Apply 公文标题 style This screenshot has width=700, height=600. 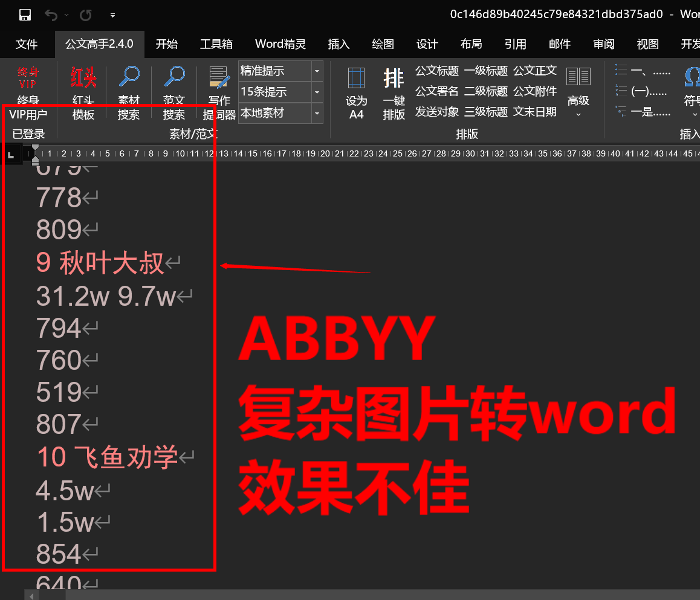pos(437,71)
